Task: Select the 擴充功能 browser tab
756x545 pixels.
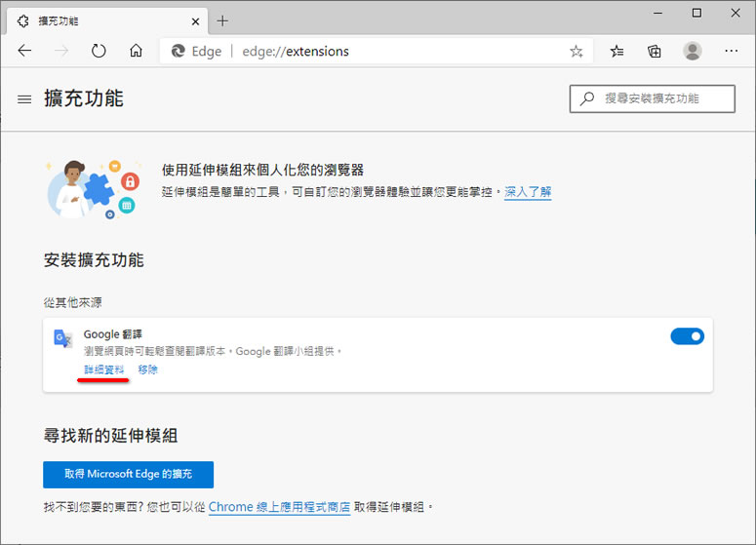Action: (107, 21)
